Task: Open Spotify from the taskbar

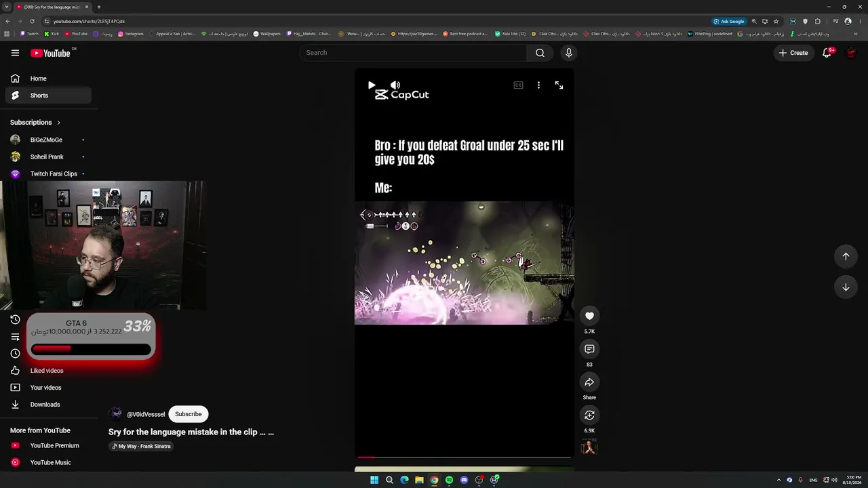Action: [x=449, y=480]
